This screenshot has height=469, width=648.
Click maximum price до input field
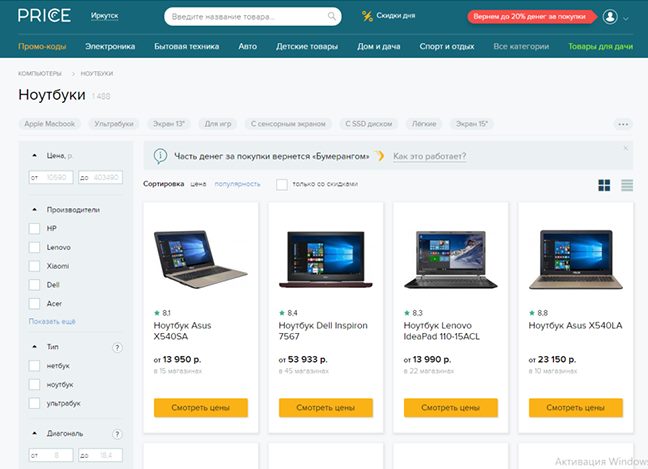point(100,177)
